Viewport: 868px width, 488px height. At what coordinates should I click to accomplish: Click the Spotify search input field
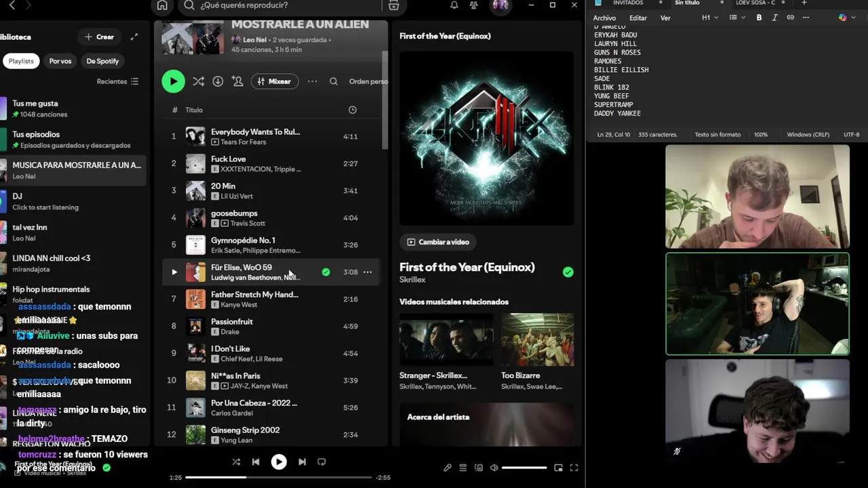pos(280,5)
